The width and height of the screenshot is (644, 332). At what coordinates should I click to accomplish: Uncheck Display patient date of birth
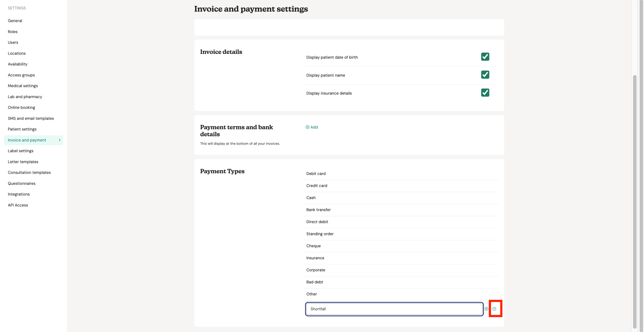pyautogui.click(x=485, y=57)
